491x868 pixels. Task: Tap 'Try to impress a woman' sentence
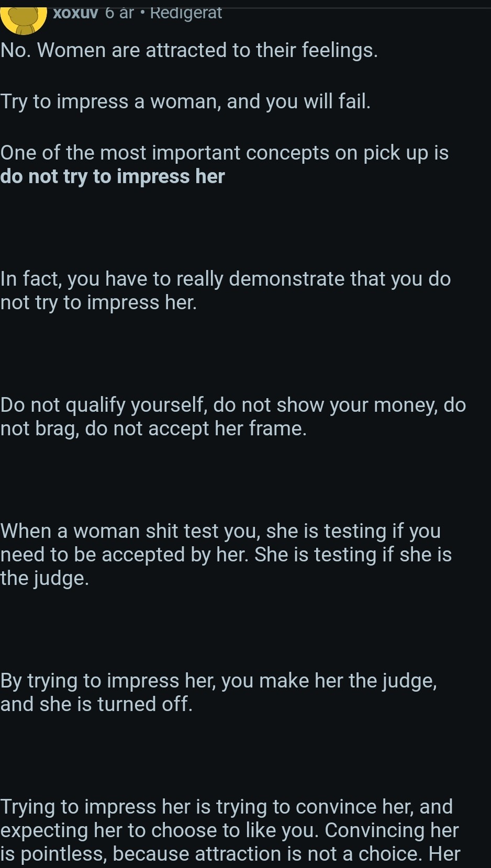pyautogui.click(x=185, y=102)
